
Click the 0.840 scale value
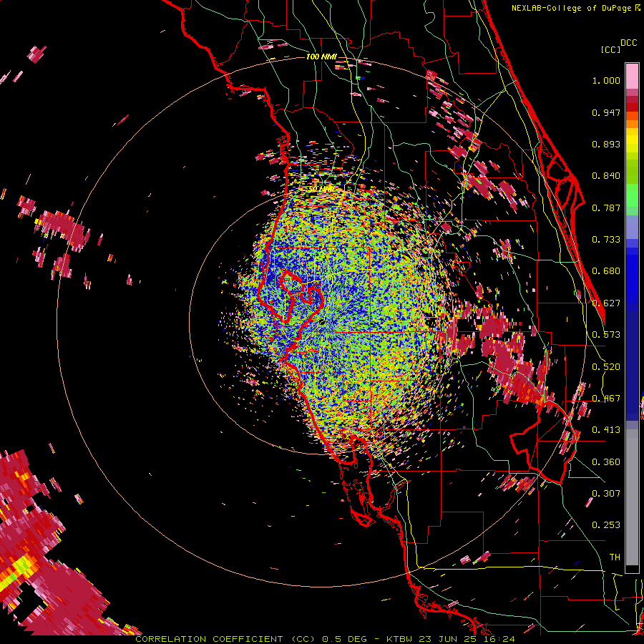606,176
